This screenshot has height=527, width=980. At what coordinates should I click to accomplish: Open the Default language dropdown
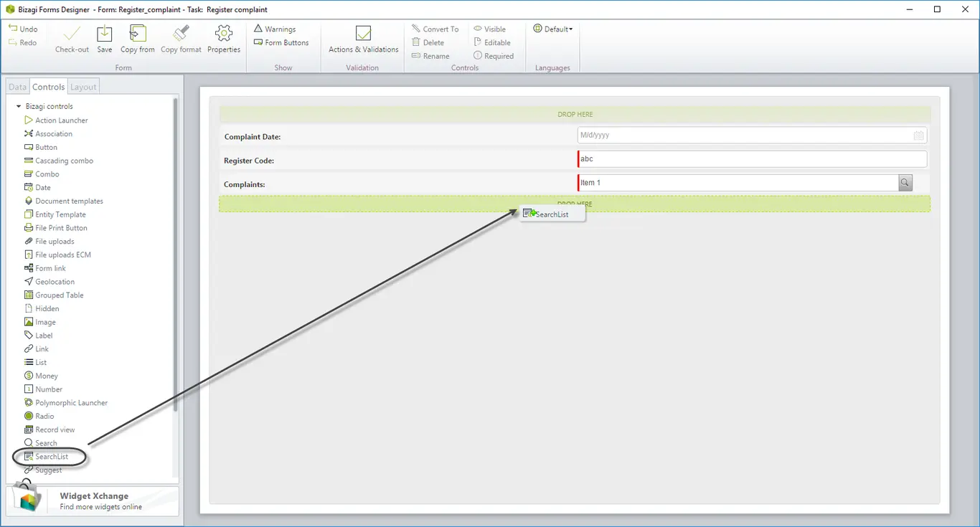tap(553, 29)
